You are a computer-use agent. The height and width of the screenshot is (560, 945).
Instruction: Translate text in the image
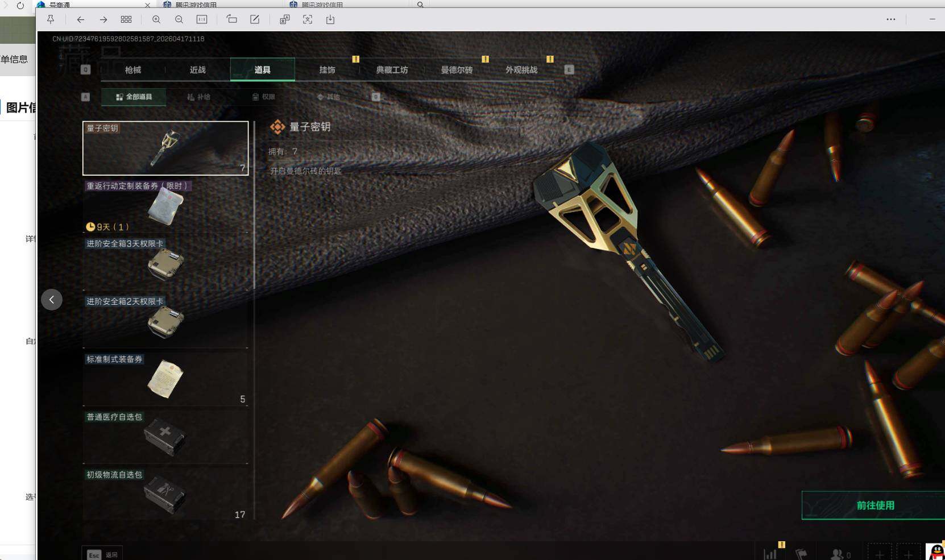(285, 19)
